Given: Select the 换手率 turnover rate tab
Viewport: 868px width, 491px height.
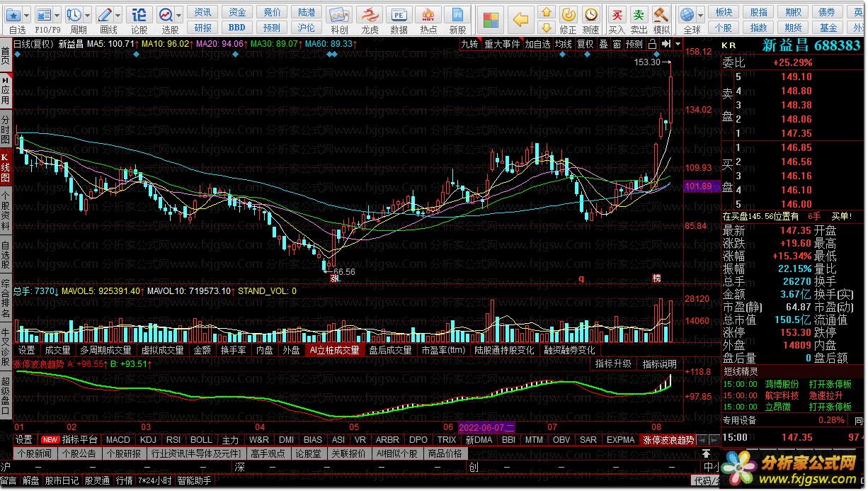Looking at the screenshot, I should (233, 350).
